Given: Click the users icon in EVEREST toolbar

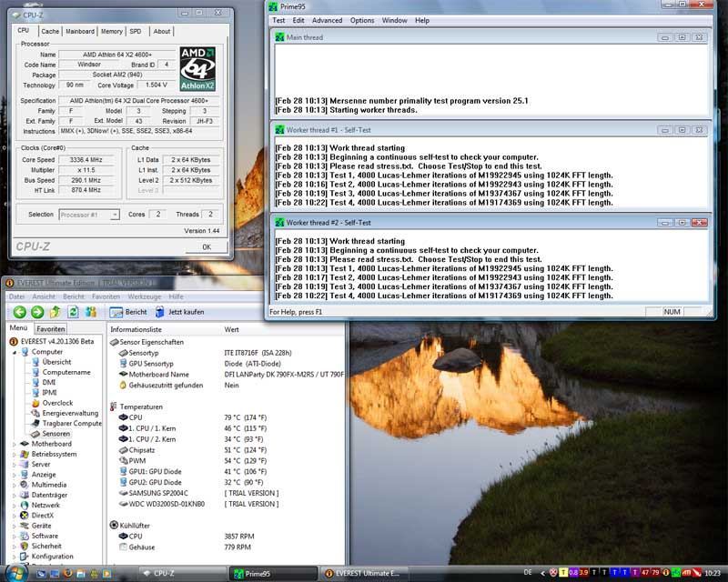Looking at the screenshot, I should pos(90,312).
